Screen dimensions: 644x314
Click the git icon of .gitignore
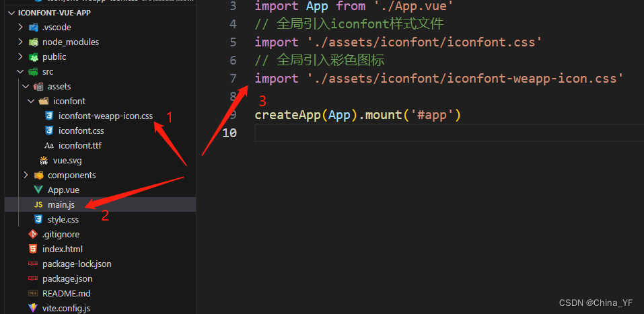(x=33, y=235)
